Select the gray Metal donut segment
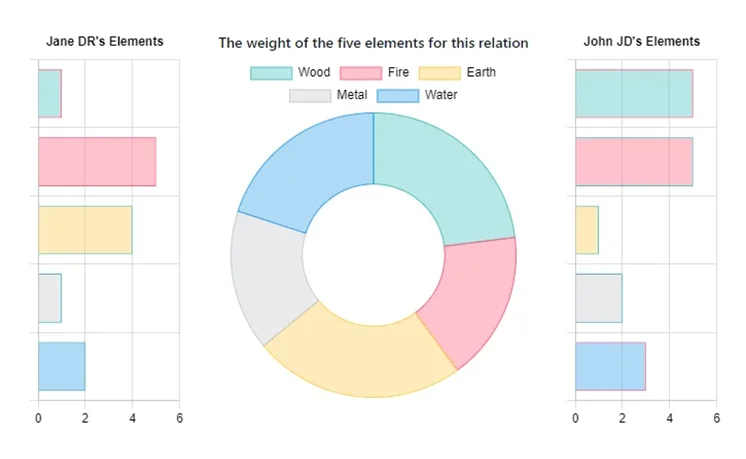 [272, 275]
